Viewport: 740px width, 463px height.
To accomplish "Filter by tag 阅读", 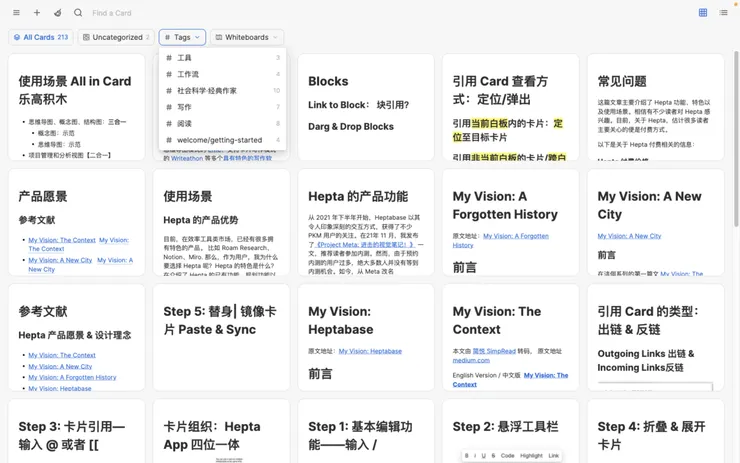I will (x=223, y=124).
